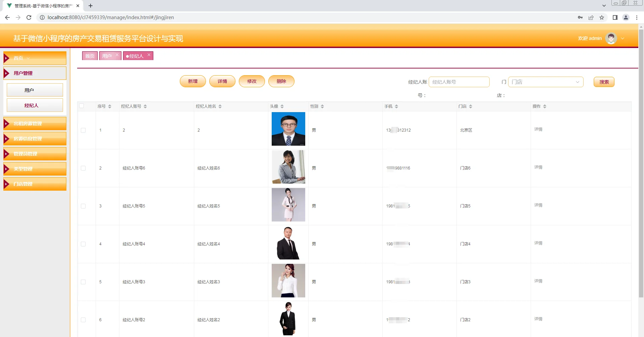Select the checkbox for 经纪人账号3 row
Screen dimensions: 644x337
coord(83,282)
